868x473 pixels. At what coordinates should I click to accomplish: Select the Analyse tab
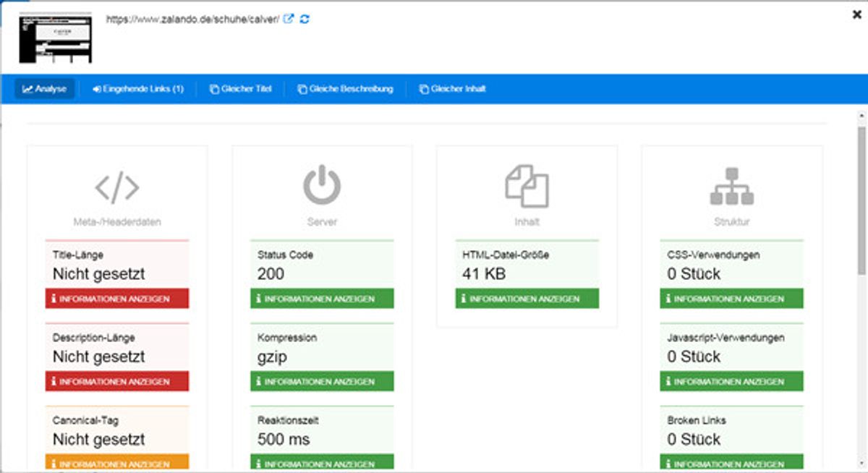[x=44, y=89]
